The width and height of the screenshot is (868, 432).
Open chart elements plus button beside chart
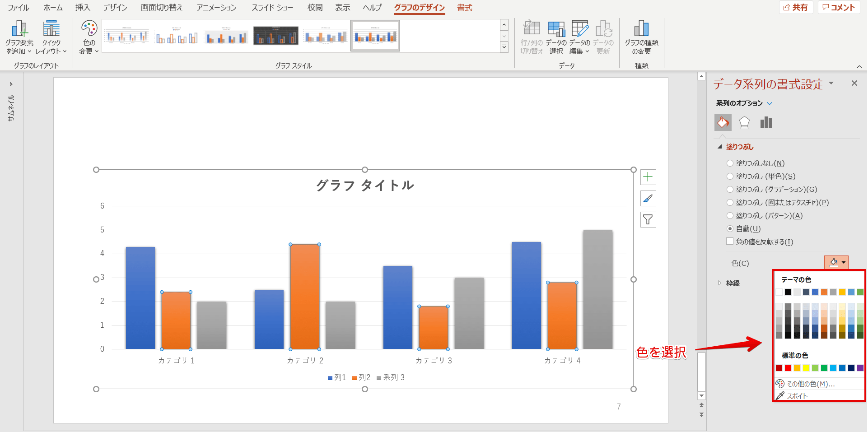tap(648, 177)
